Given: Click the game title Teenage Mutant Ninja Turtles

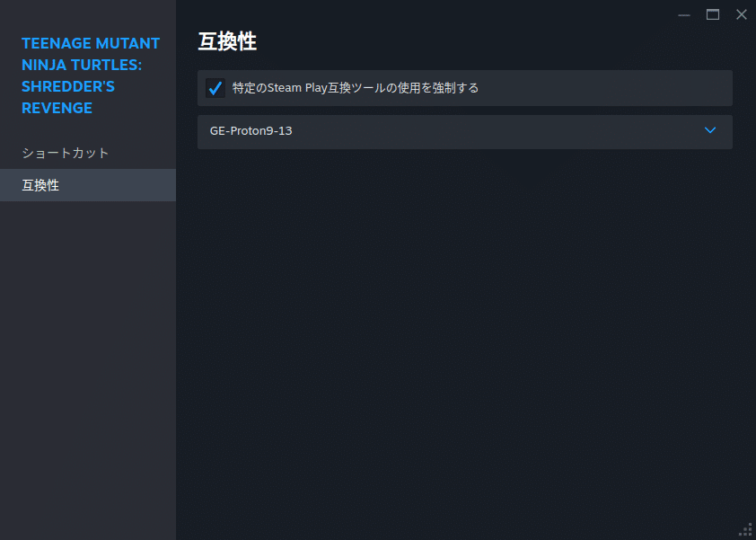Looking at the screenshot, I should pos(91,75).
